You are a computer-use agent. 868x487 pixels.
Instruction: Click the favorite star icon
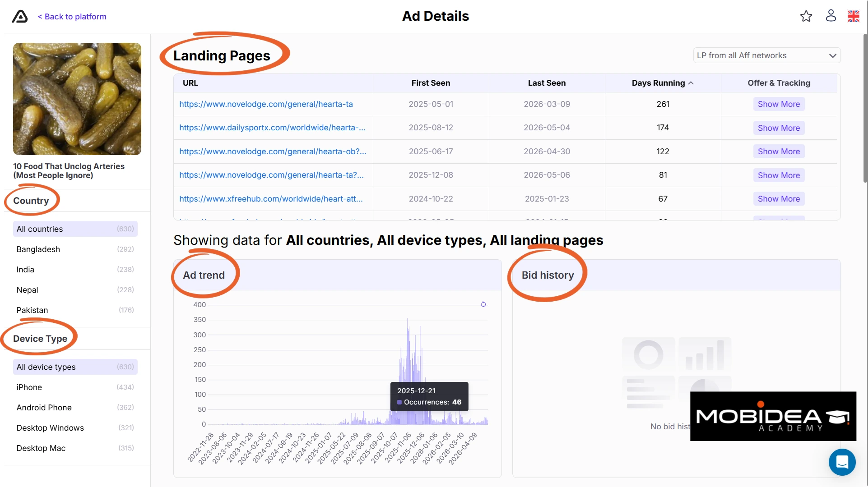[806, 16]
